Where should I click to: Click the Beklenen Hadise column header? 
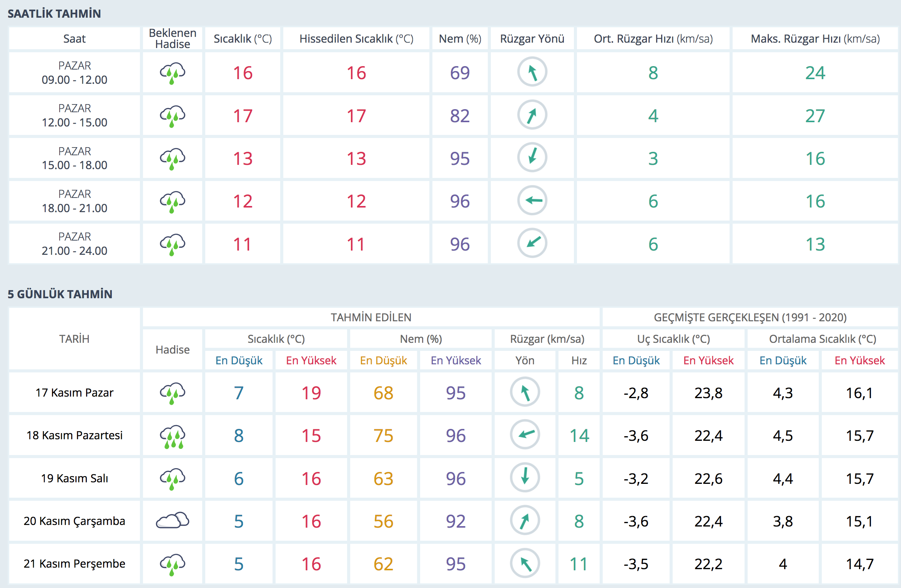(x=173, y=38)
